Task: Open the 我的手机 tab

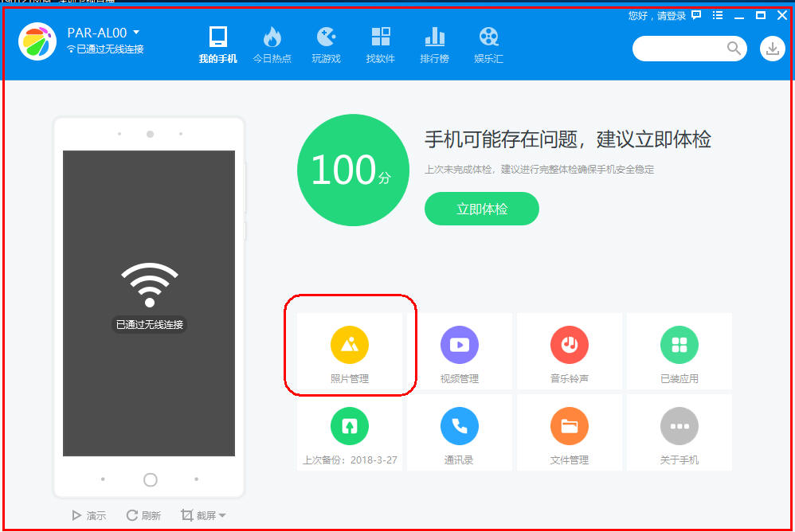Action: pos(218,45)
